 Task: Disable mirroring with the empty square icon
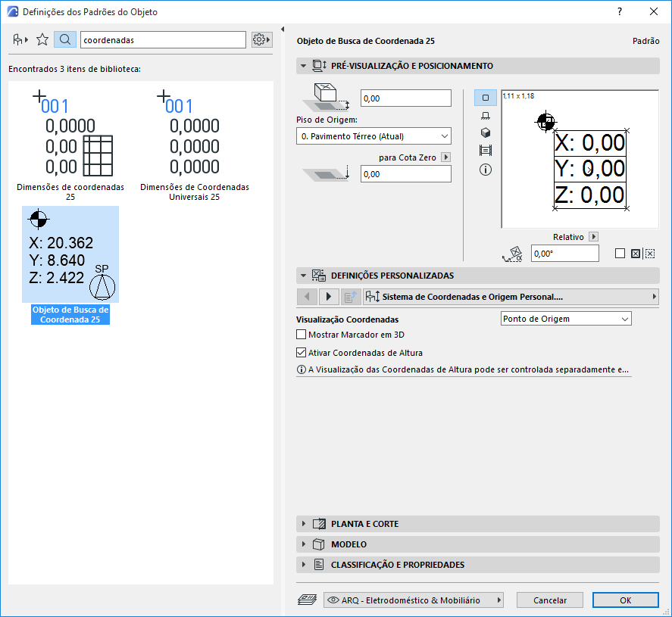click(620, 254)
